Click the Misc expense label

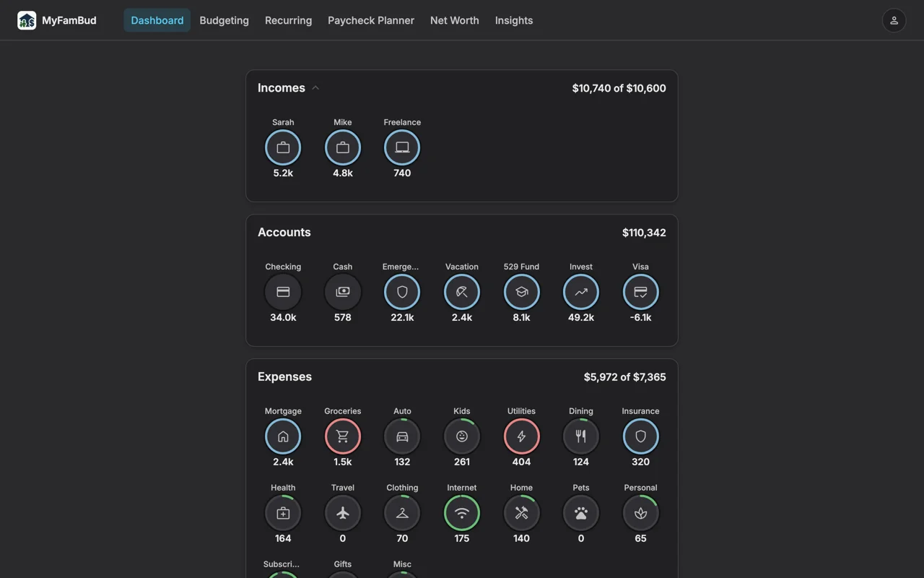402,564
